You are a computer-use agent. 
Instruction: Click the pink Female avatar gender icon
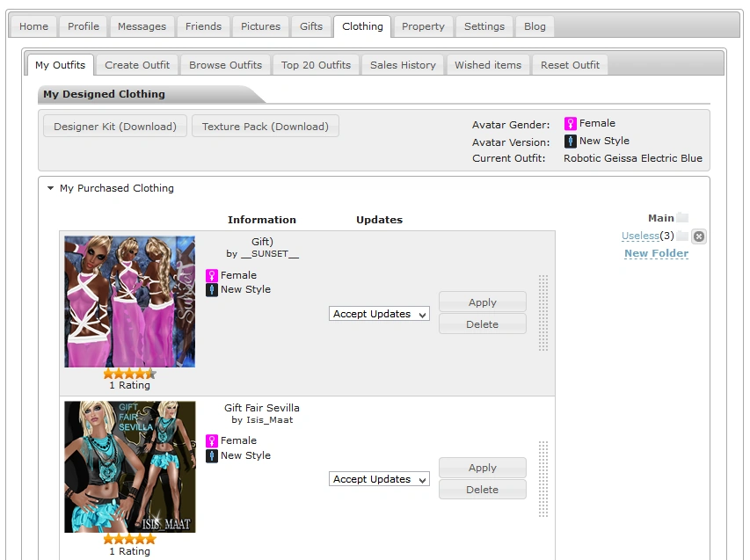point(570,124)
